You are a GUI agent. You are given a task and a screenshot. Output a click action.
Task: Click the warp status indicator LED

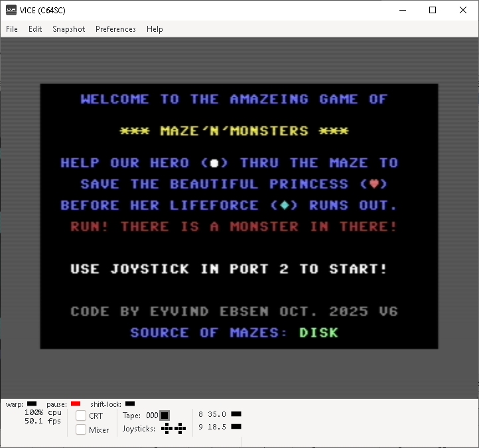click(x=32, y=404)
